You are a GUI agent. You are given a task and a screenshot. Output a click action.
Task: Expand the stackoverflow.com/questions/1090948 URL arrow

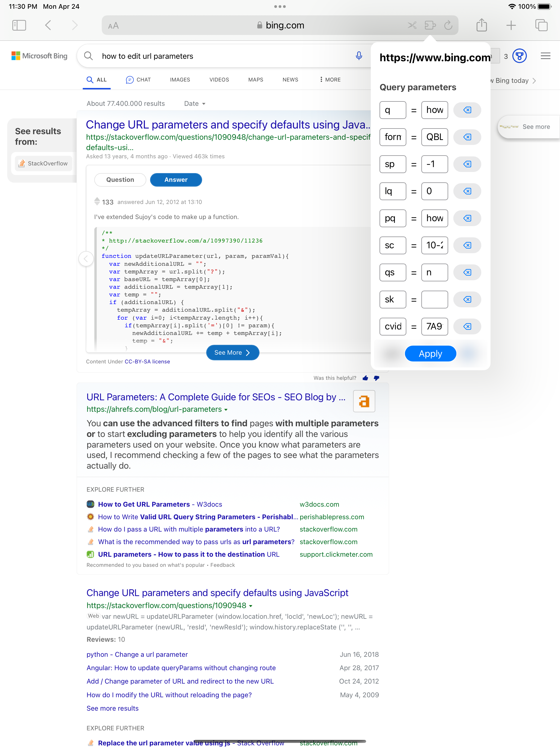tap(251, 606)
